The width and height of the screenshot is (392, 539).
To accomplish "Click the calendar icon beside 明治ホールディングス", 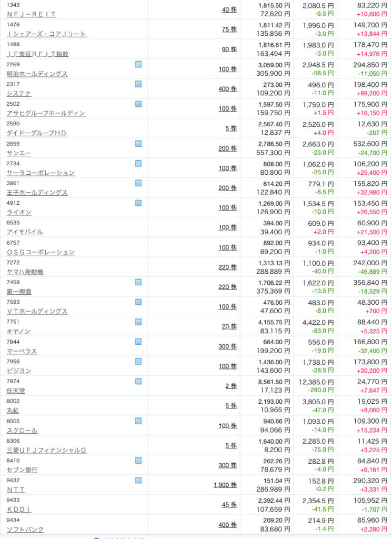I will pyautogui.click(x=138, y=64).
